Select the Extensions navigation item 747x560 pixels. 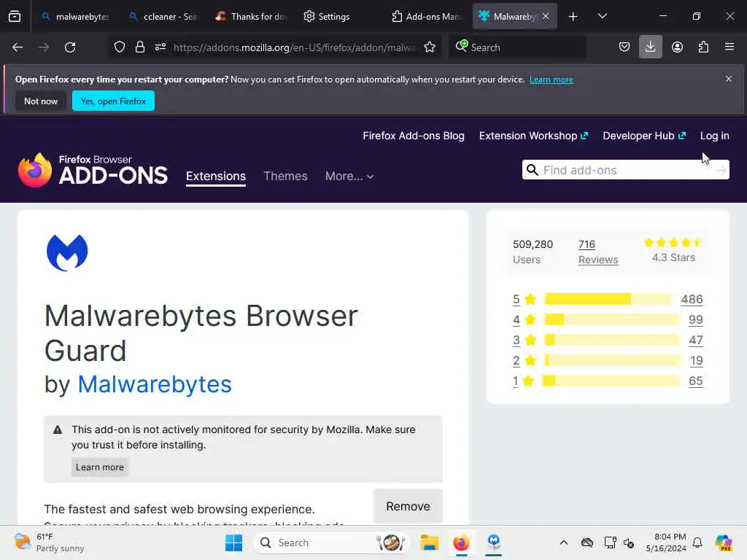[x=216, y=176]
